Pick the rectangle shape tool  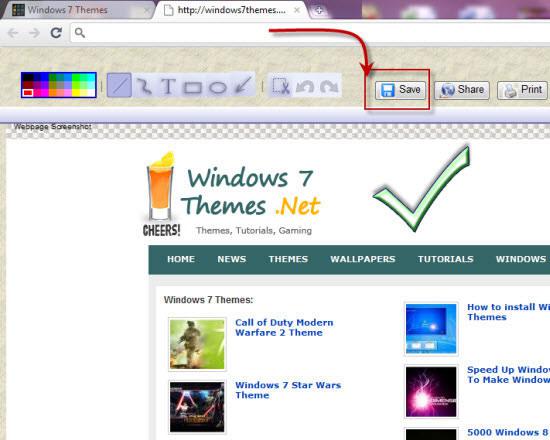pyautogui.click(x=193, y=87)
